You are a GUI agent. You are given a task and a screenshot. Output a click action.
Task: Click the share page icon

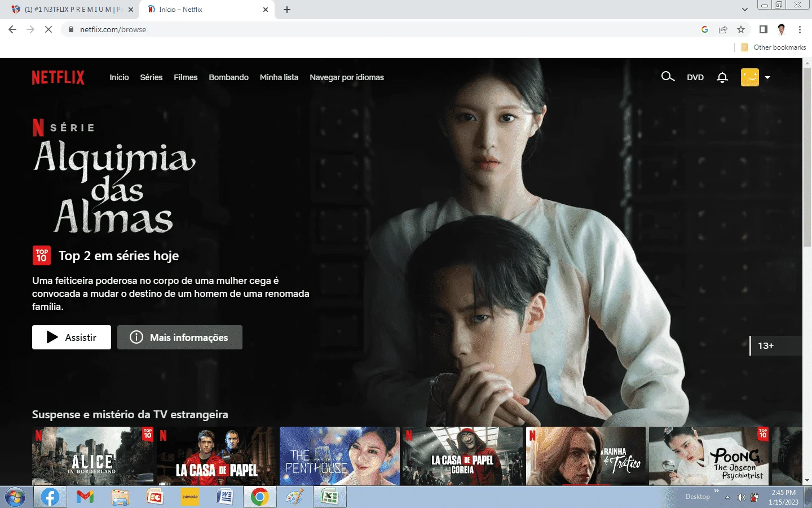click(723, 29)
